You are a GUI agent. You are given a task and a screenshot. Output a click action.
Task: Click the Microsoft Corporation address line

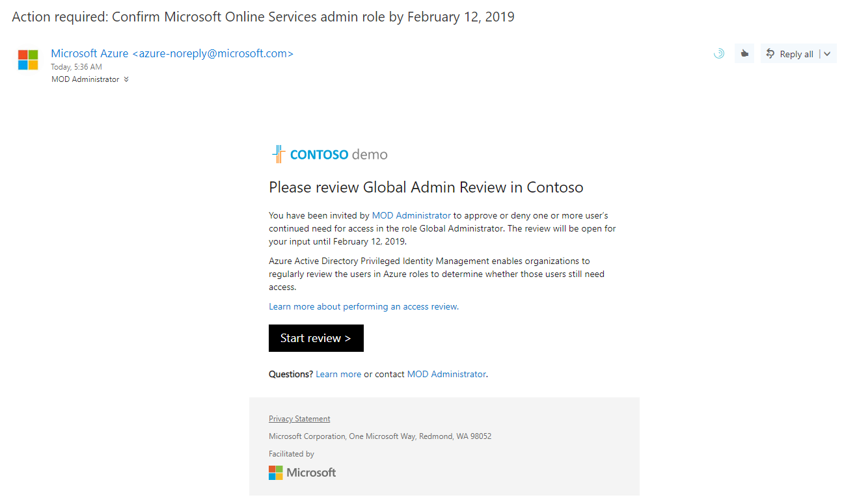(380, 436)
